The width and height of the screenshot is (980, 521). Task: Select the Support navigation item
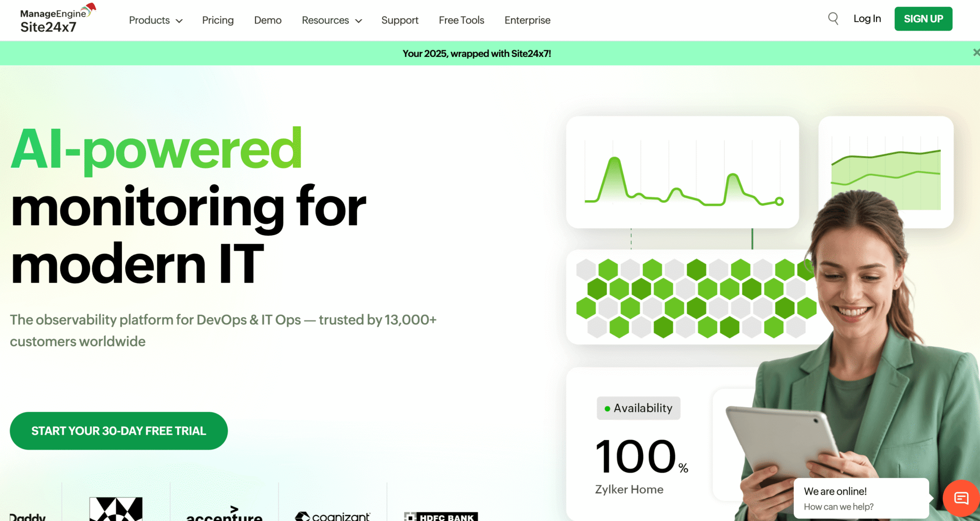(400, 20)
